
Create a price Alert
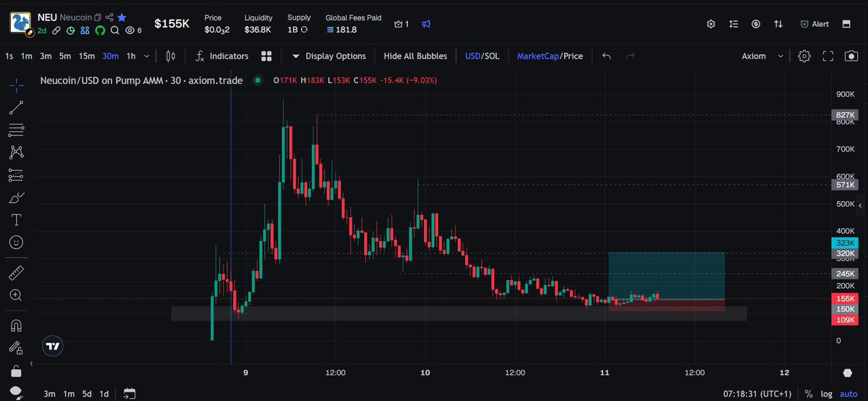[814, 24]
